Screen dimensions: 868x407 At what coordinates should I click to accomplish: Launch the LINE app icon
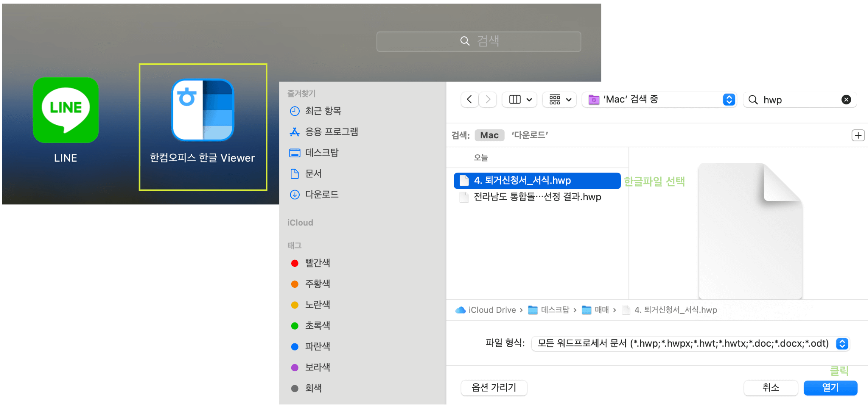[66, 110]
